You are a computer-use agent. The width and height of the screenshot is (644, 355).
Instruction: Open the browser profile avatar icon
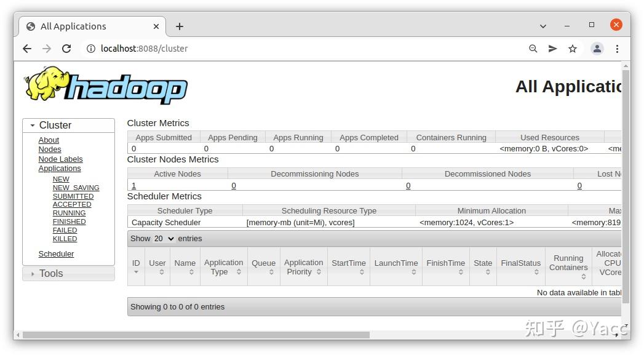pos(597,49)
